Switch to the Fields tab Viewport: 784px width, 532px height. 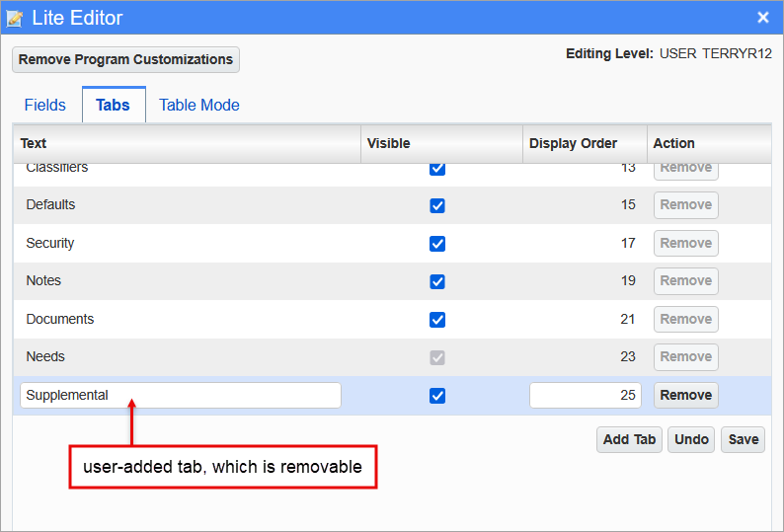45,105
